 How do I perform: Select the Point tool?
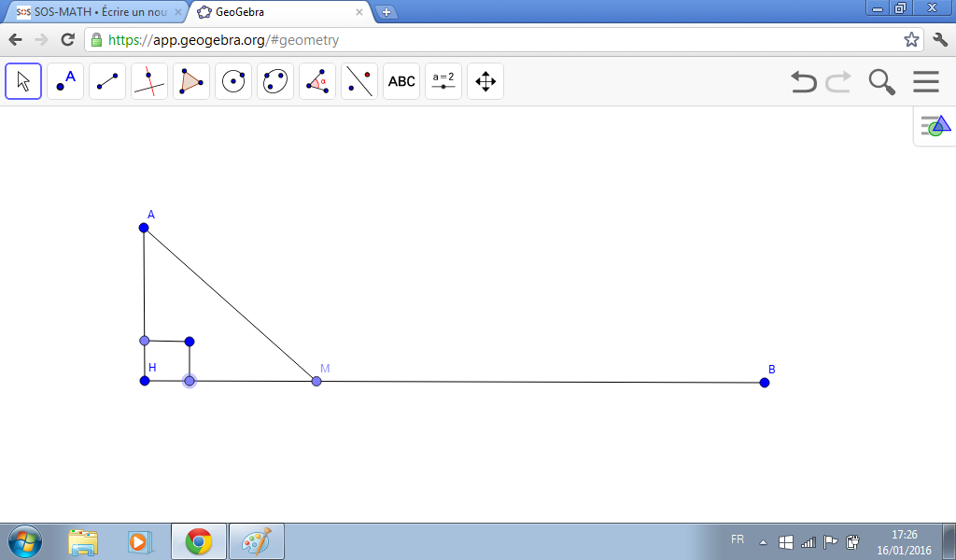click(x=65, y=81)
